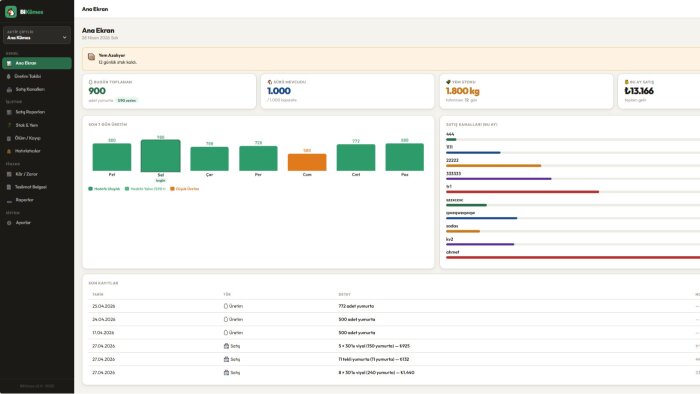Click the Satış Raporları sidebar icon
This screenshot has width=700, height=394.
(9, 112)
